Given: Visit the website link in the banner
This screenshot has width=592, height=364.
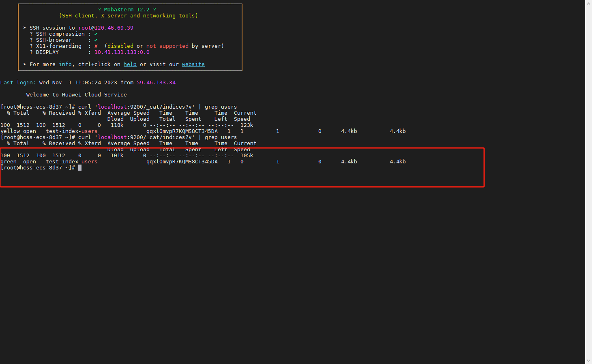Looking at the screenshot, I should click(193, 64).
